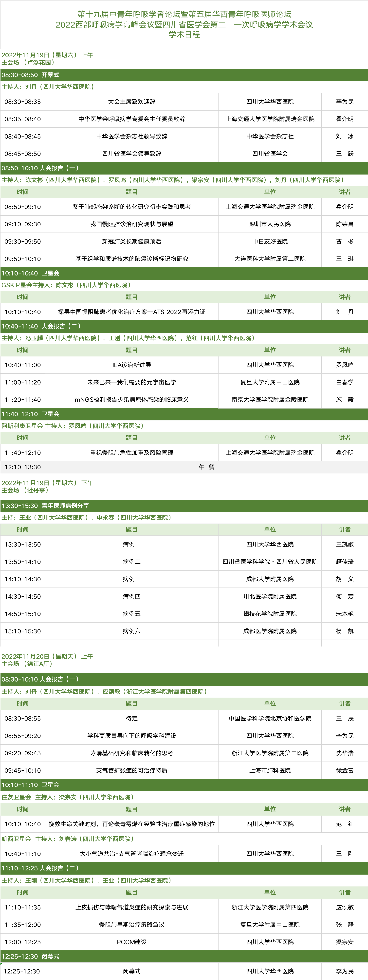Image resolution: width=368 pixels, height=980 pixels.
Task: Select the topic '探寻中国慢阻肺患者优化治疗方案--ATS 2022再添力证'
Action: tap(131, 312)
